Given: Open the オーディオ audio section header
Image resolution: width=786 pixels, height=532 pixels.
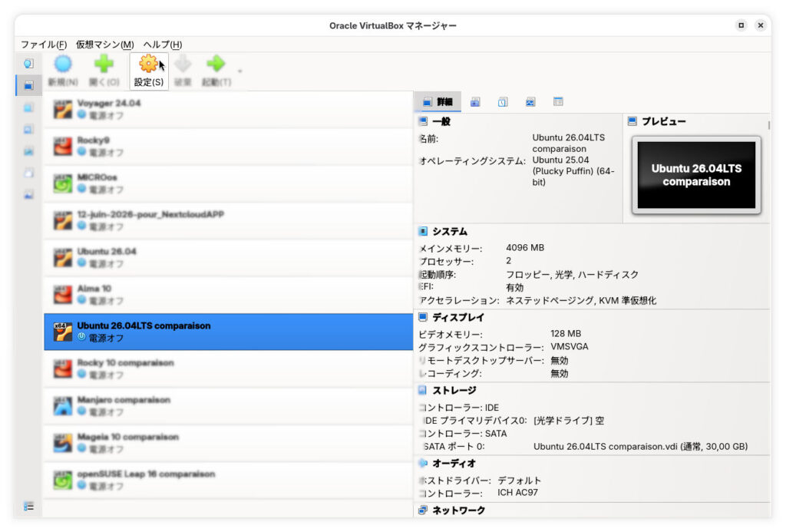Looking at the screenshot, I should pyautogui.click(x=454, y=464).
